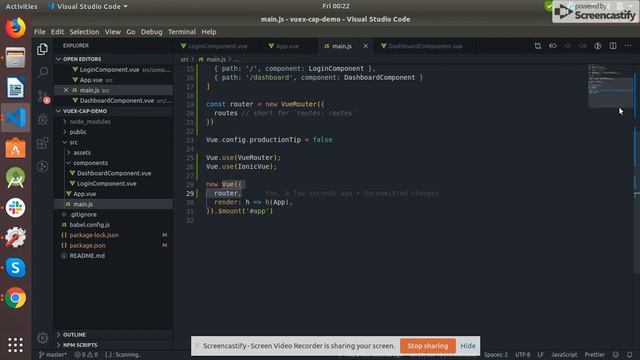Open LibreOffice Writer from the dock
The width and height of the screenshot is (640, 360).
[x=16, y=88]
